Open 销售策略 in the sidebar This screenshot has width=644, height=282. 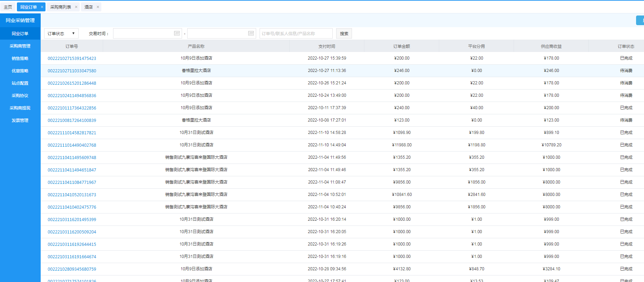tap(20, 59)
